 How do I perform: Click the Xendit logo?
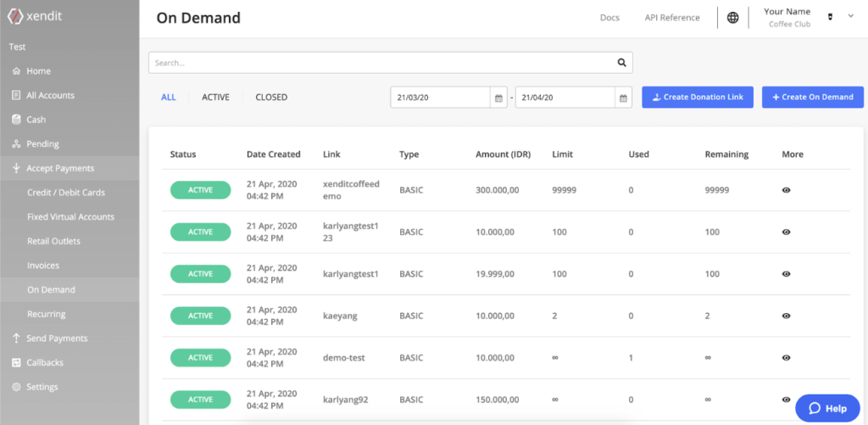[34, 16]
